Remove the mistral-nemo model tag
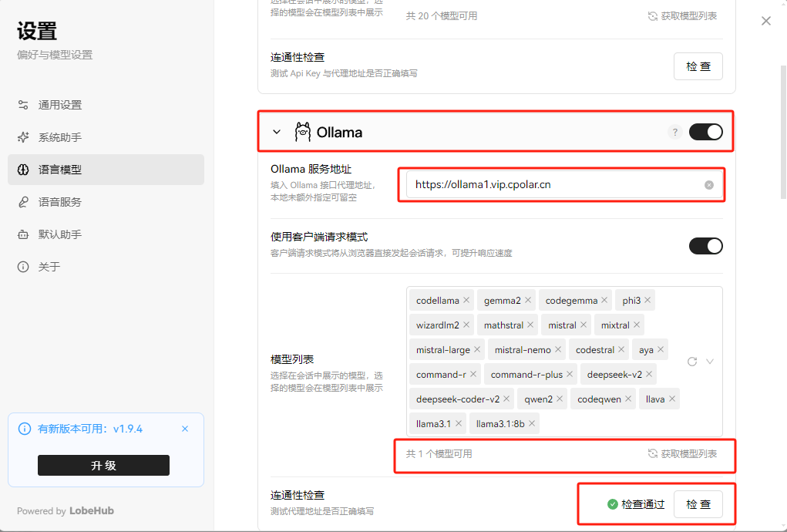The width and height of the screenshot is (787, 532). point(558,349)
